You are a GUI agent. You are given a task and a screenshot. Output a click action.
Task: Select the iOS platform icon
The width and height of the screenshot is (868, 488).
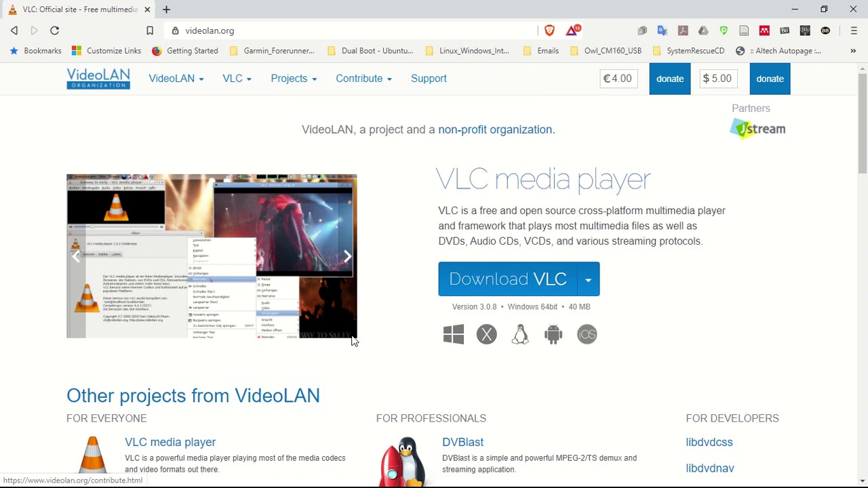click(x=587, y=334)
